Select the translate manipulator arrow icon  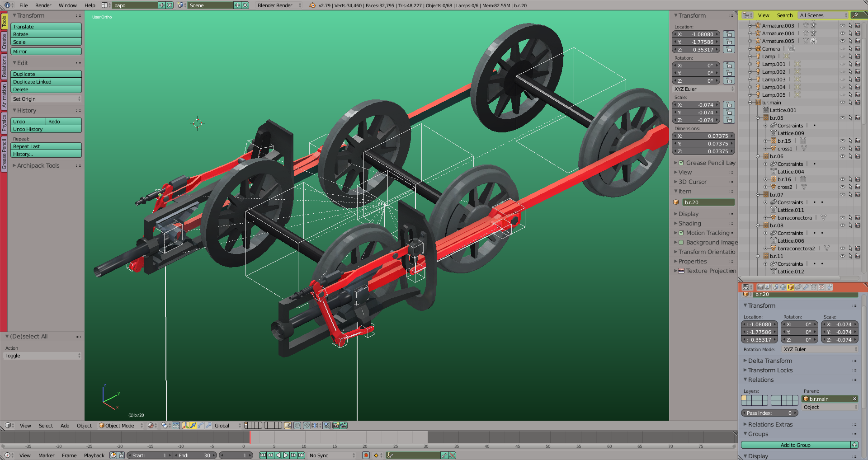click(x=193, y=425)
